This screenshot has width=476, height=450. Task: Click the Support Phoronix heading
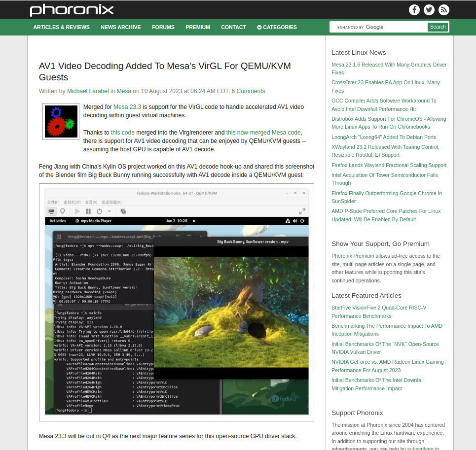357,413
